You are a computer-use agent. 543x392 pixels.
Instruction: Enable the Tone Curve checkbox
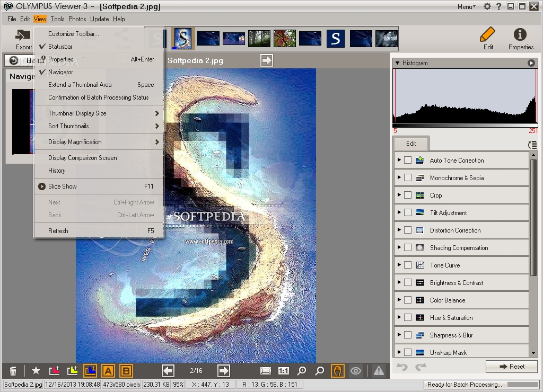(x=408, y=265)
